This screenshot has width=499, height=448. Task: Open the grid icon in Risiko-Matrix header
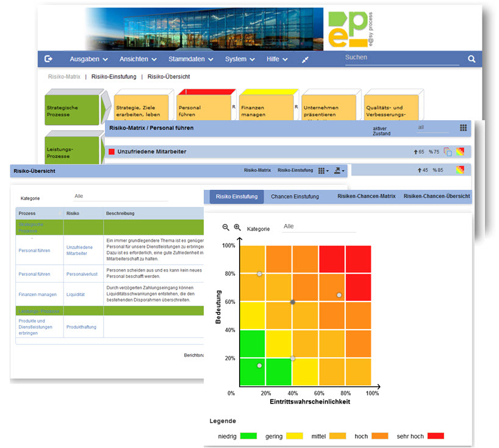tap(464, 128)
